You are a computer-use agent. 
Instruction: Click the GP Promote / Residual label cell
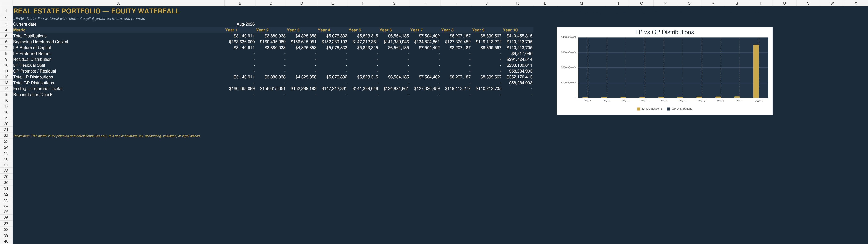[x=118, y=71]
